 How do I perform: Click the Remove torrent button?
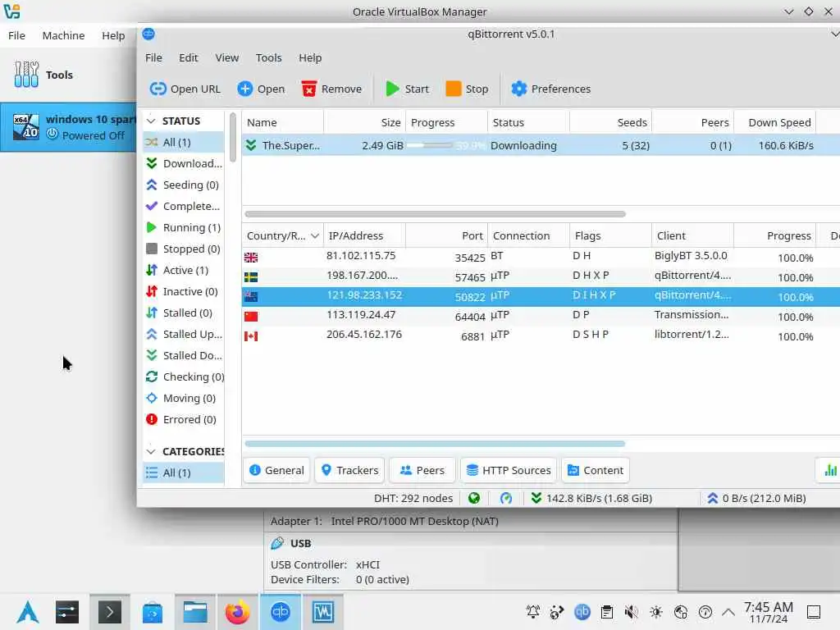[x=331, y=89]
